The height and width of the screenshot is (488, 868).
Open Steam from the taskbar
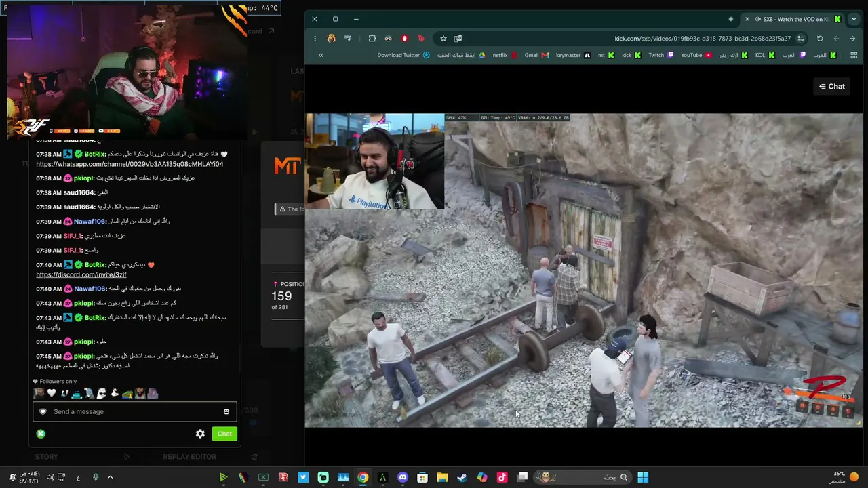pos(462,477)
